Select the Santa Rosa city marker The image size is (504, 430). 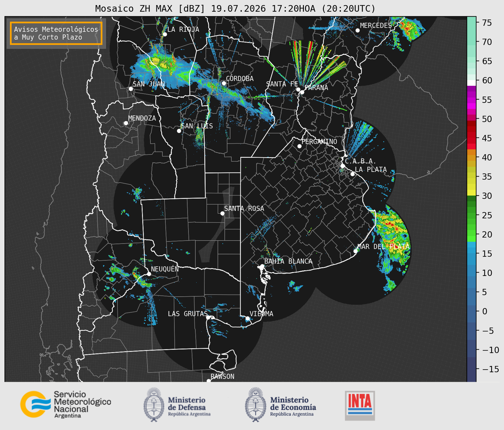point(222,213)
